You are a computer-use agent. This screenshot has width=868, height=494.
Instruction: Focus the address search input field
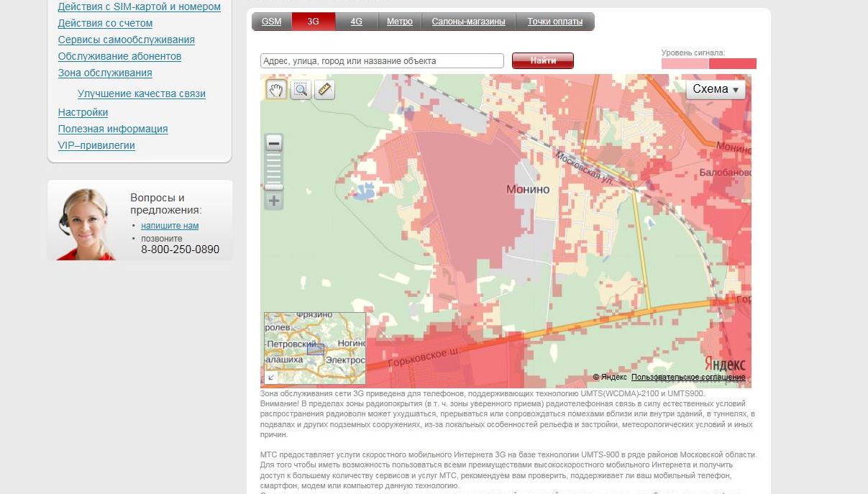(x=382, y=61)
